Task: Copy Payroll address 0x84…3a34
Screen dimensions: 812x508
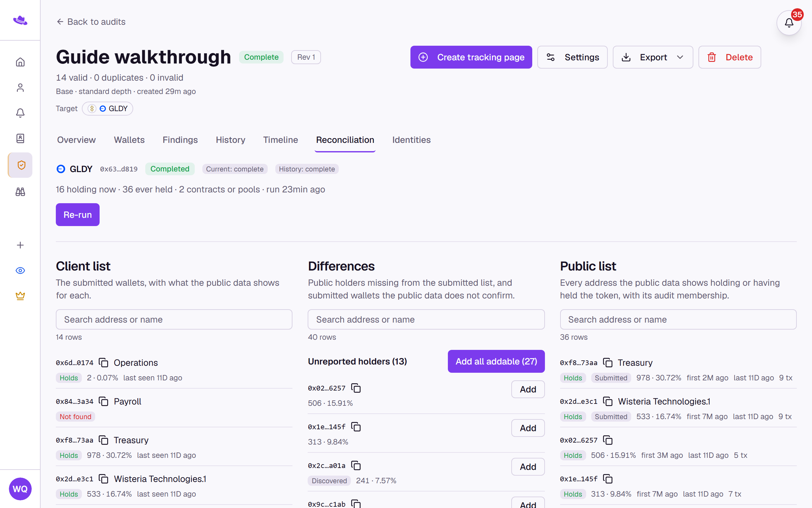Action: [103, 402]
